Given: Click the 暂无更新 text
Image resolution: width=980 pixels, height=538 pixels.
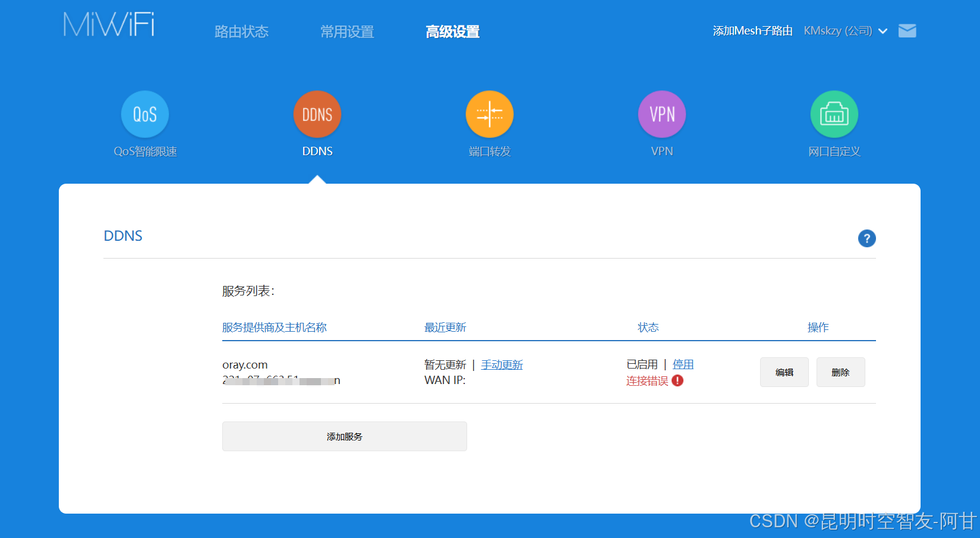Looking at the screenshot, I should click(445, 364).
